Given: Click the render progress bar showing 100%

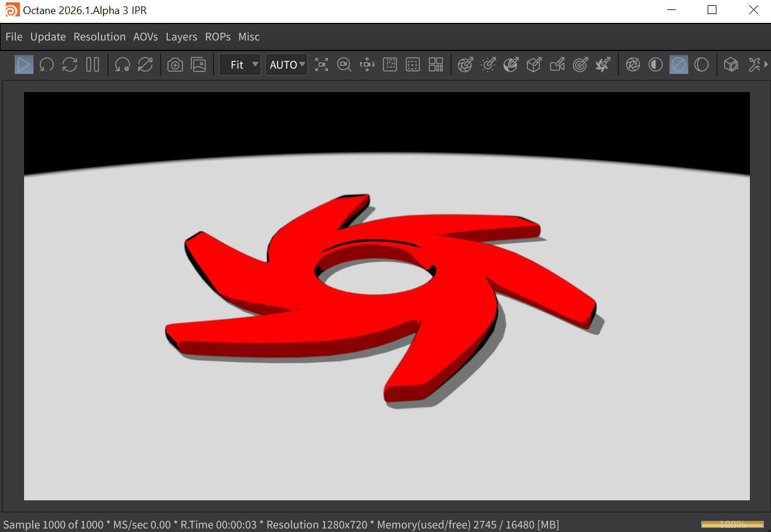Looking at the screenshot, I should 732,524.
